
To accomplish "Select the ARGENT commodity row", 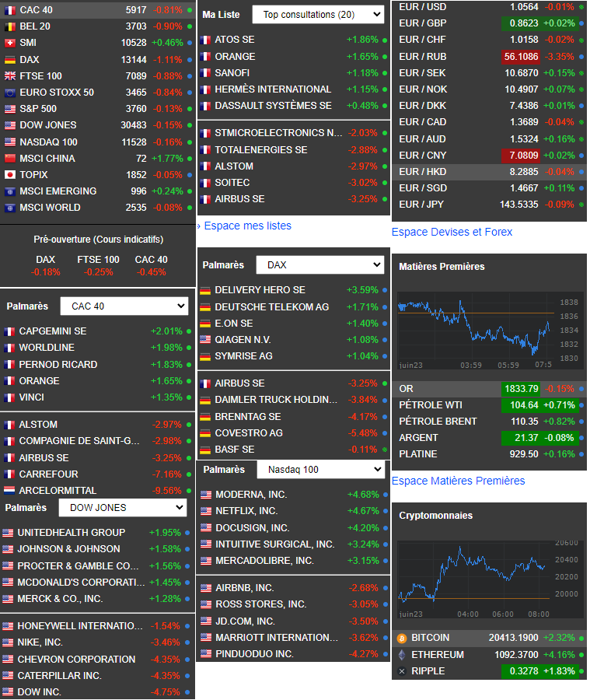I will tap(489, 438).
